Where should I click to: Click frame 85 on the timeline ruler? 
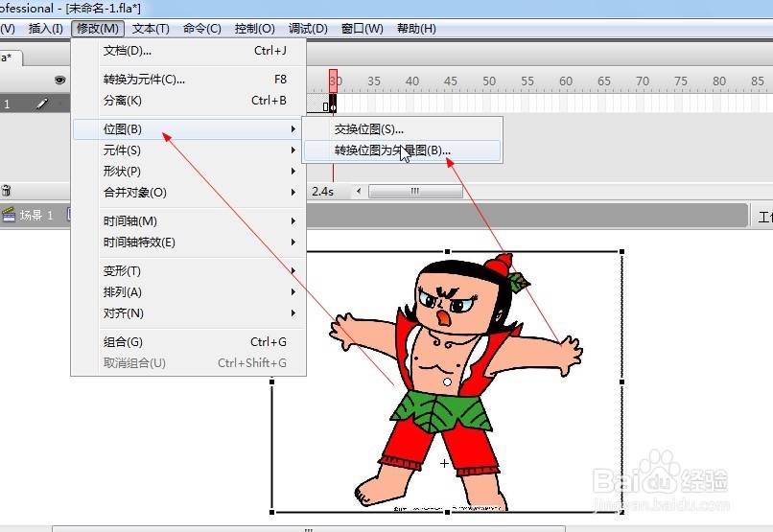click(758, 81)
